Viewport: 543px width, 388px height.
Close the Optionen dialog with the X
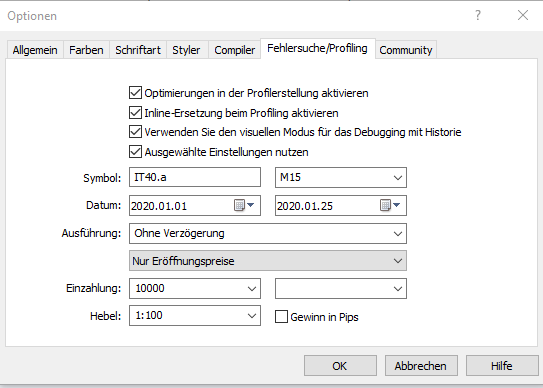[523, 15]
